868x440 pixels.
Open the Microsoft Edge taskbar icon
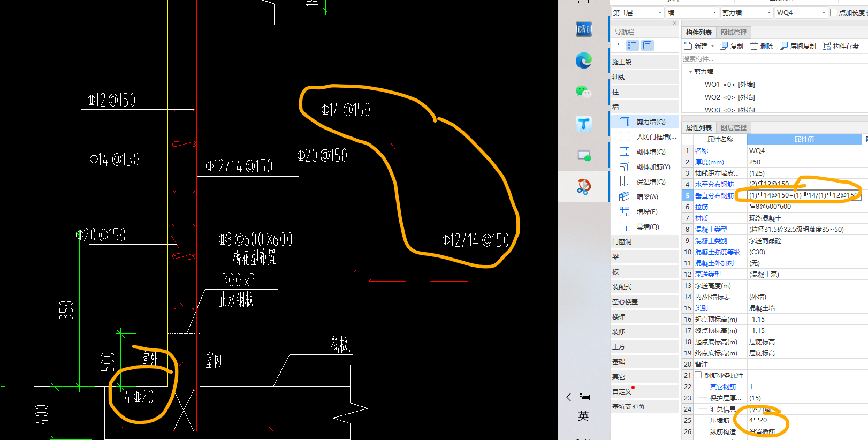[x=583, y=60]
